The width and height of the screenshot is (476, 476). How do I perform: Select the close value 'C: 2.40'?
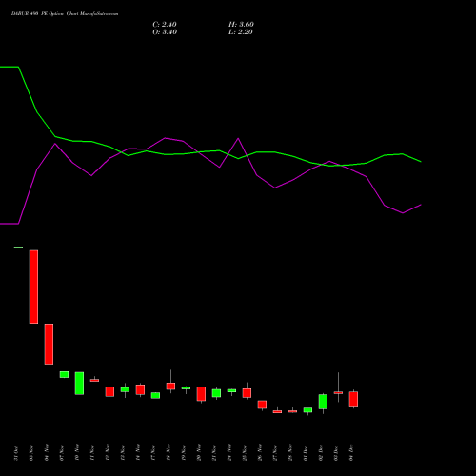tap(165, 25)
